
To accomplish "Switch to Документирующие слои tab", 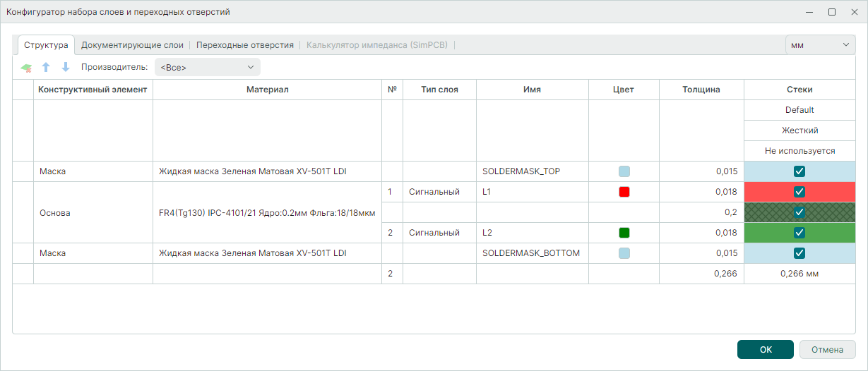I will 132,45.
